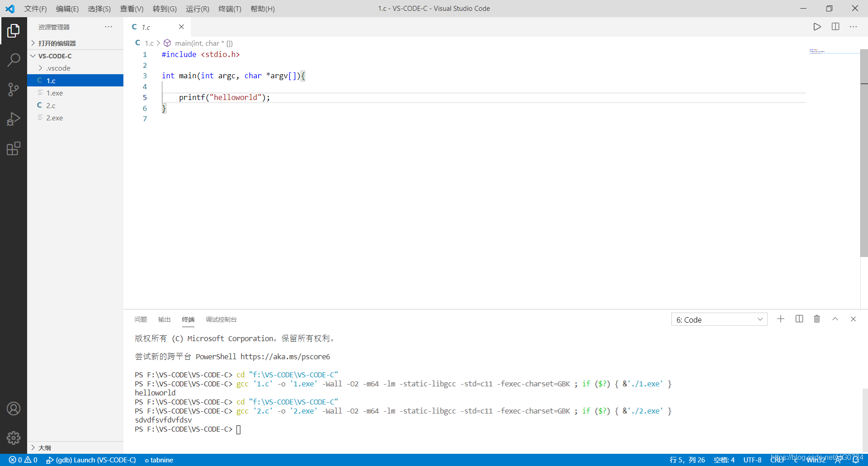
Task: Open editor more actions ellipsis
Action: point(853,27)
